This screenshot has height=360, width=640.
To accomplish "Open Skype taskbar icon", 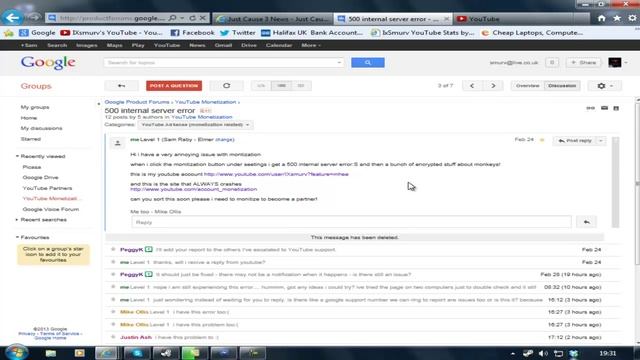I will (136, 353).
